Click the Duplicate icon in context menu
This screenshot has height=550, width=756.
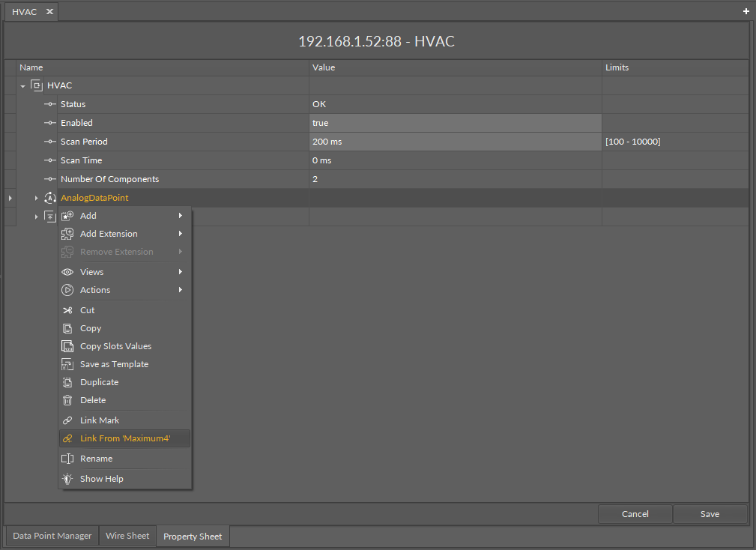(67, 382)
